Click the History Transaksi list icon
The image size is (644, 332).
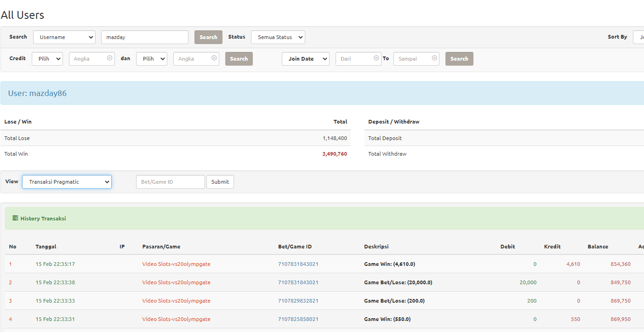tap(15, 218)
